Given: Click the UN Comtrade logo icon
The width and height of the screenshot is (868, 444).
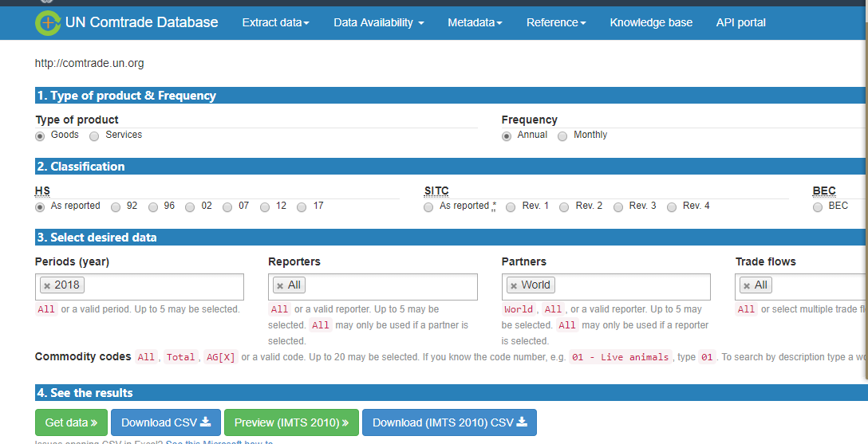Looking at the screenshot, I should 48,22.
